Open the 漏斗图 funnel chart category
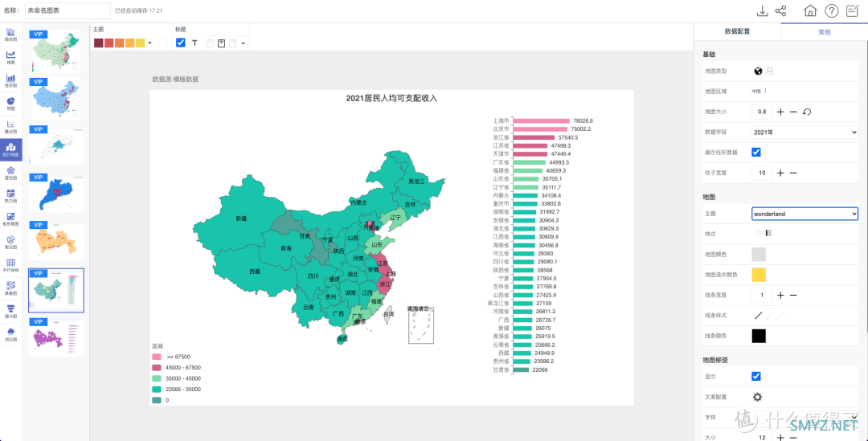 tap(11, 312)
